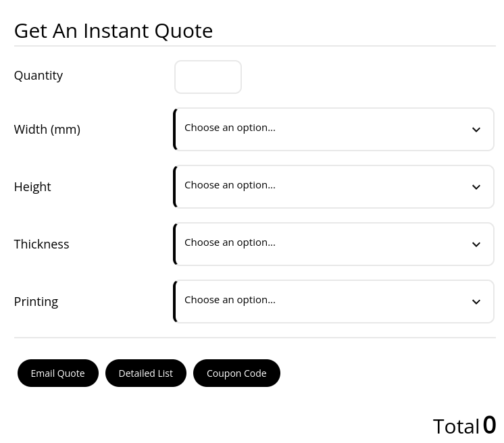Open the Height options dropdown
Viewport: 504px width, 443px height.
(333, 187)
